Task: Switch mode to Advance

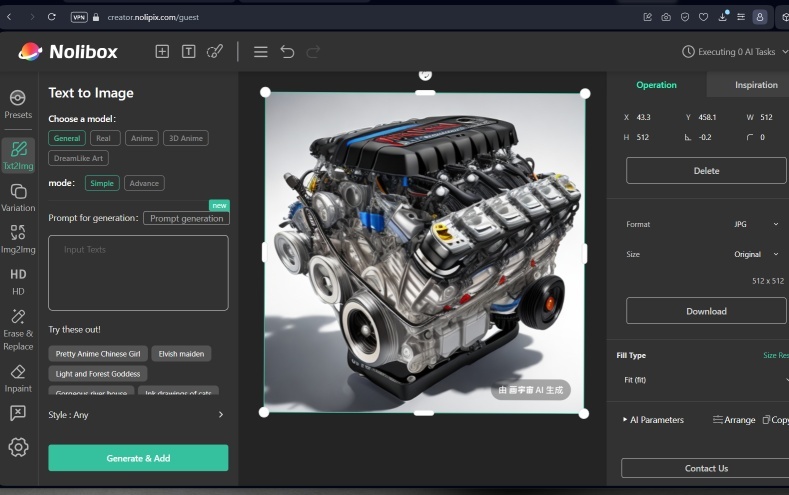Action: coord(144,183)
